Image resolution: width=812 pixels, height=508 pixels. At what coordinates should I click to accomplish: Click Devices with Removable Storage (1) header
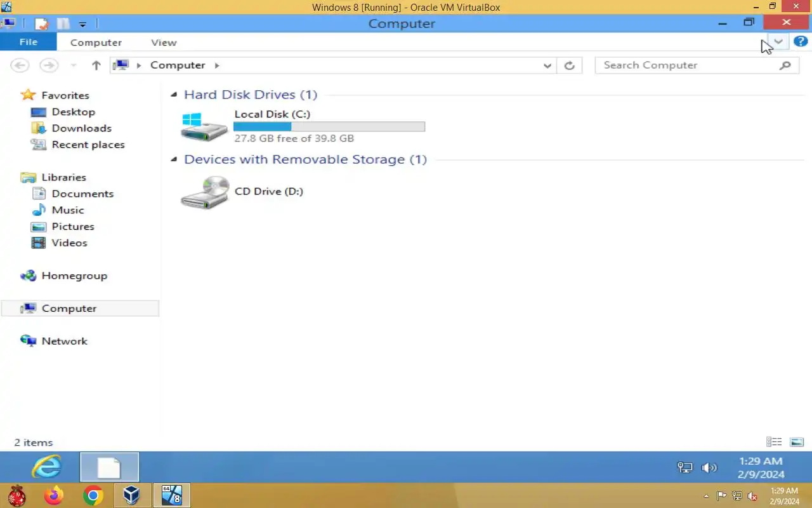tap(305, 159)
